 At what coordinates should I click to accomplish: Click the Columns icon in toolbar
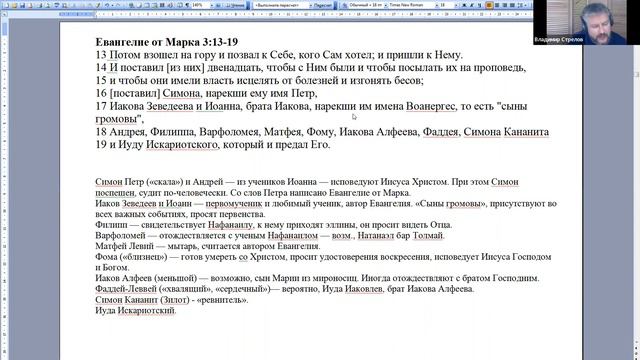[162, 5]
